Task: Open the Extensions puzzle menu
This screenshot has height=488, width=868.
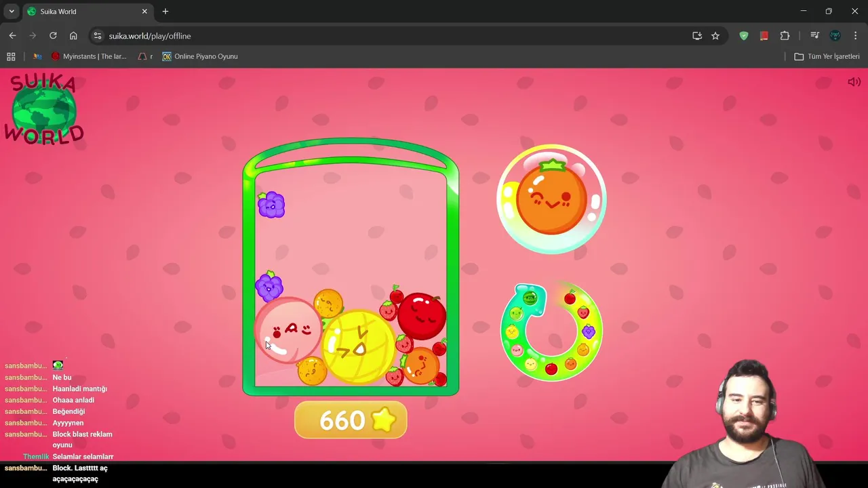Action: pyautogui.click(x=785, y=36)
